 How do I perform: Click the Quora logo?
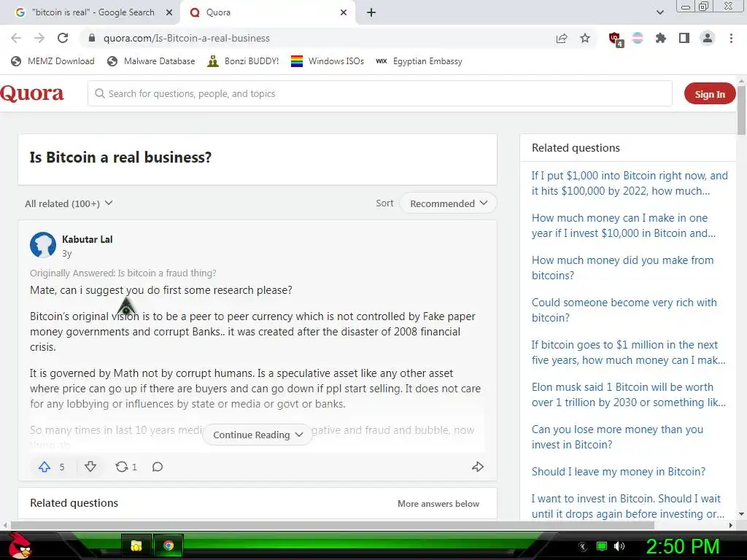click(x=32, y=93)
